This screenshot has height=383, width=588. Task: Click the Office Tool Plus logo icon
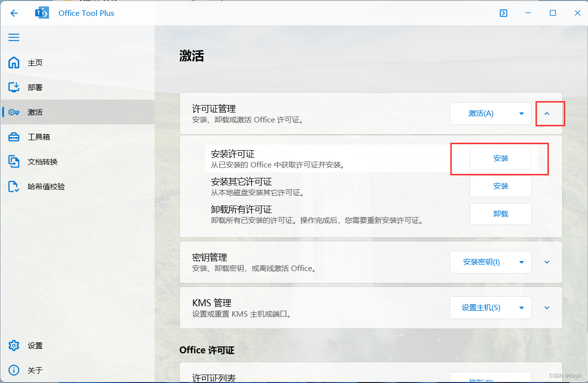point(42,13)
